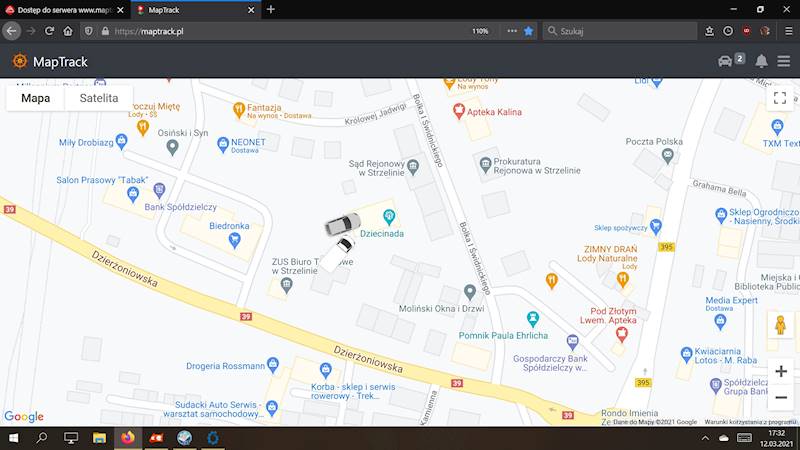Click the Firefox taskbar icon
Image resolution: width=800 pixels, height=450 pixels.
click(128, 438)
